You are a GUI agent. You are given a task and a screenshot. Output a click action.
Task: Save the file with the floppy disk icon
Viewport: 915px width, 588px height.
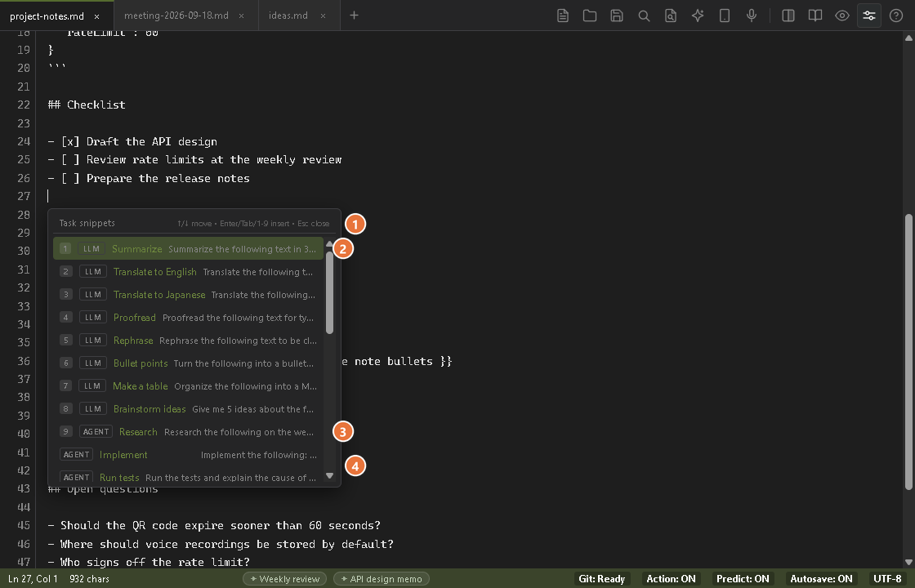pyautogui.click(x=617, y=16)
